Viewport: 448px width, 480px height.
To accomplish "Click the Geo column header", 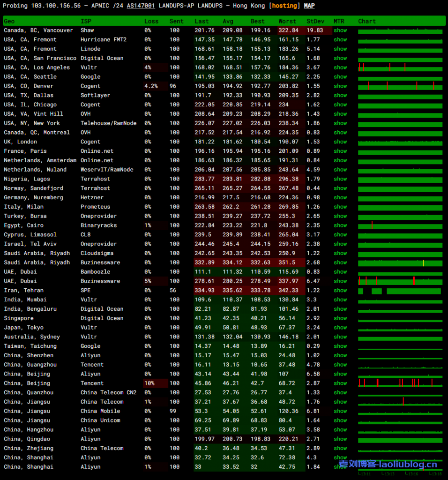I will [9, 21].
